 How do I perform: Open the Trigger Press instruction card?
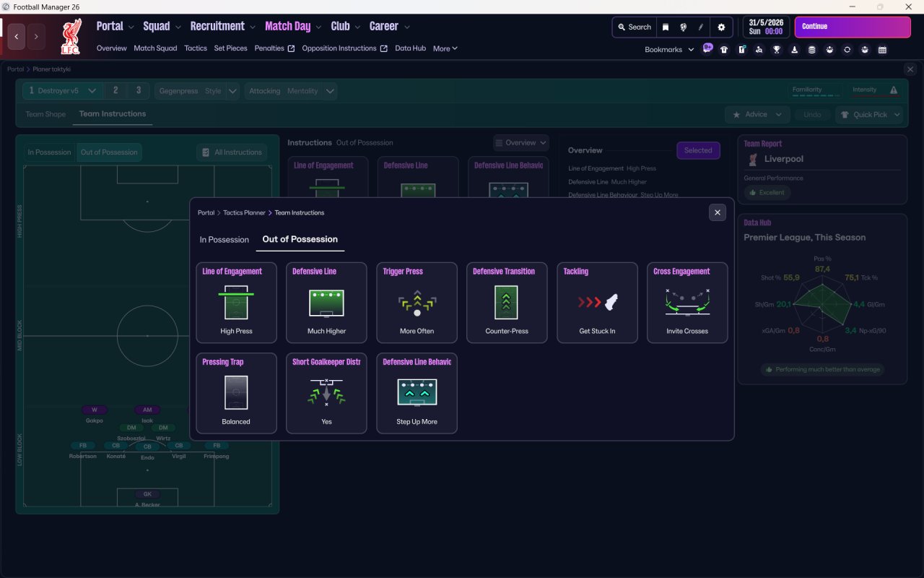coord(417,302)
